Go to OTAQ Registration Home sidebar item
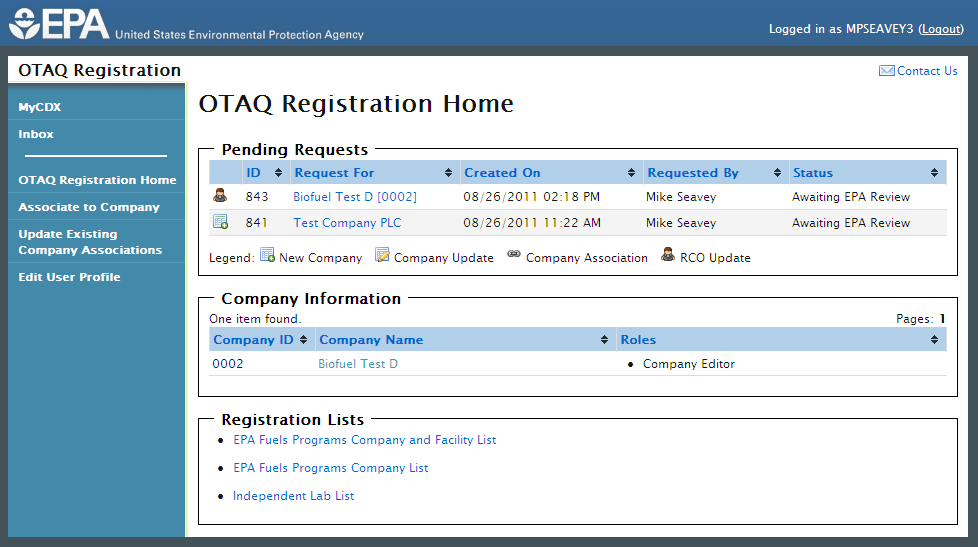Viewport: 978px width, 547px height. point(97,180)
